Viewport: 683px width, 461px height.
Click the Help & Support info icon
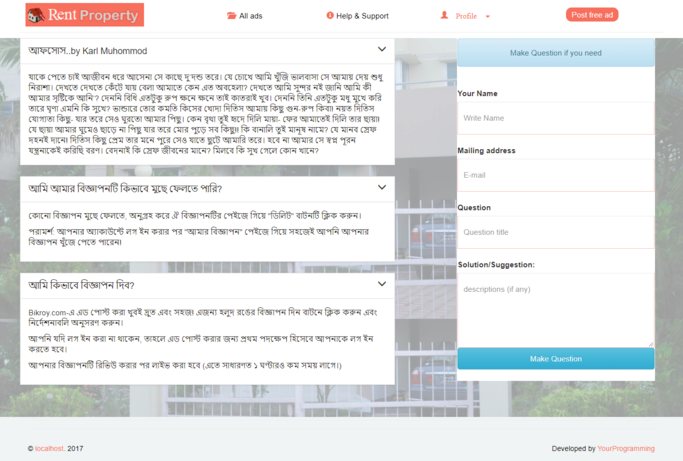click(x=330, y=16)
